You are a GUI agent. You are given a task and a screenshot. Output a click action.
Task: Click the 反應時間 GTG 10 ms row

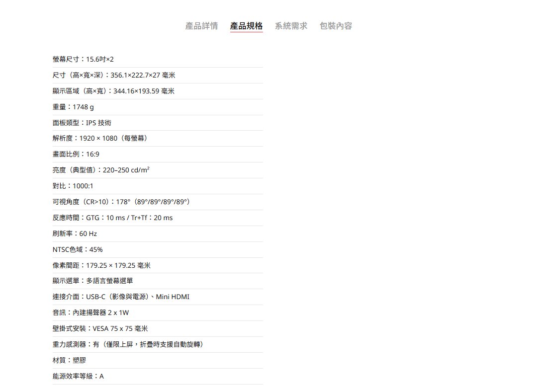(113, 218)
